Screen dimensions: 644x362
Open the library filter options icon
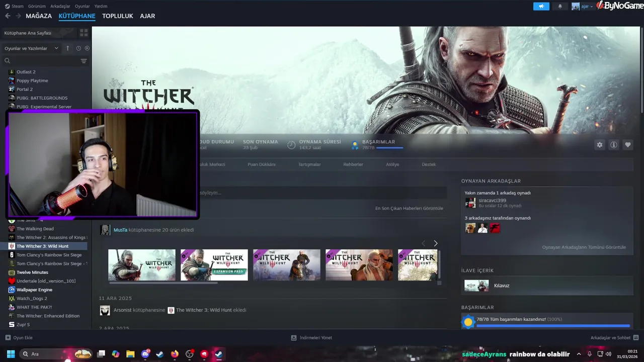pyautogui.click(x=84, y=61)
